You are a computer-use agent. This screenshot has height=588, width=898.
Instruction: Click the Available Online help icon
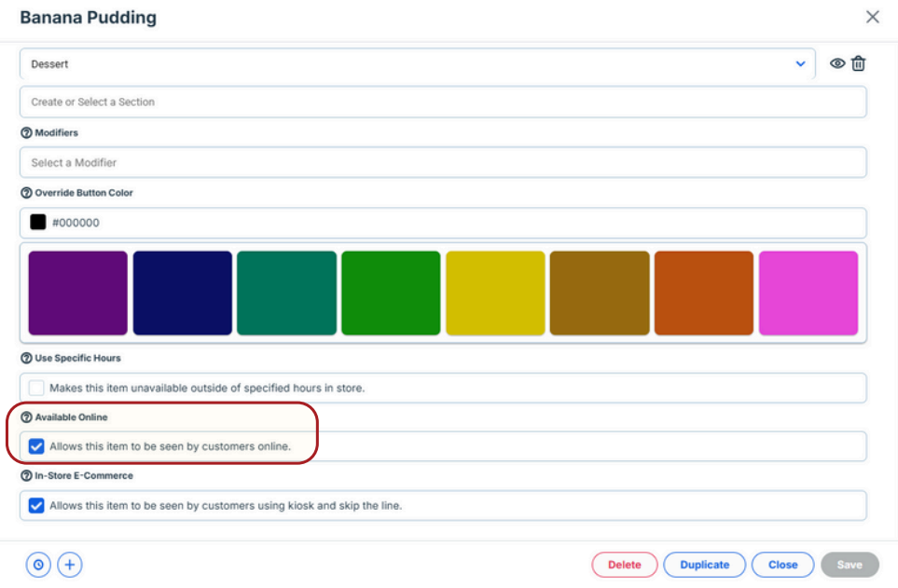[26, 417]
